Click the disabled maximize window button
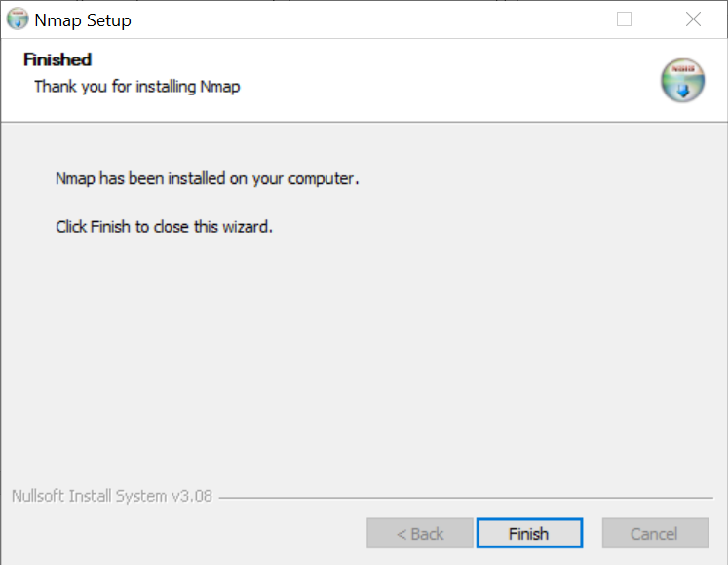The width and height of the screenshot is (728, 565). point(625,19)
